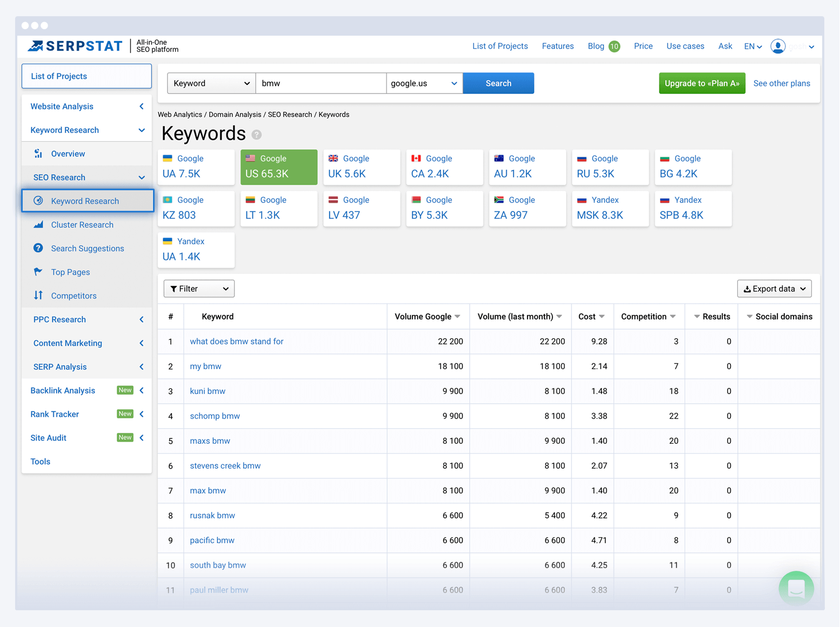Click the List of Projects sidebar button
The image size is (840, 627).
coord(86,76)
